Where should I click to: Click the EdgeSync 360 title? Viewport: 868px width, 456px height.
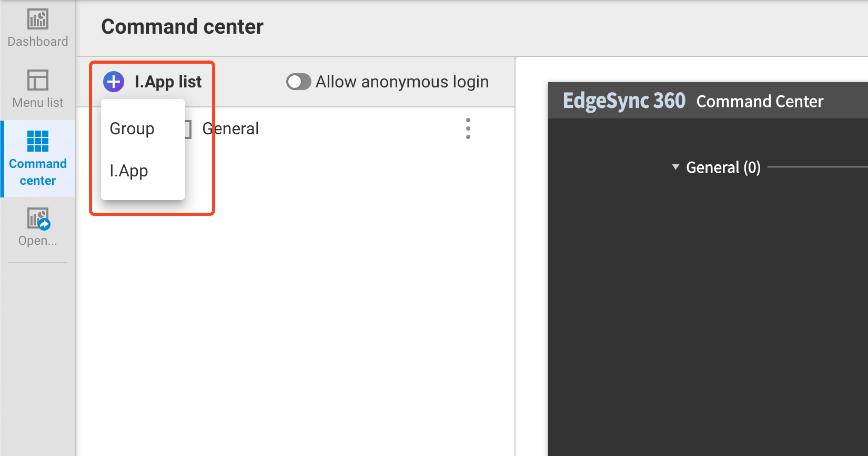point(624,101)
